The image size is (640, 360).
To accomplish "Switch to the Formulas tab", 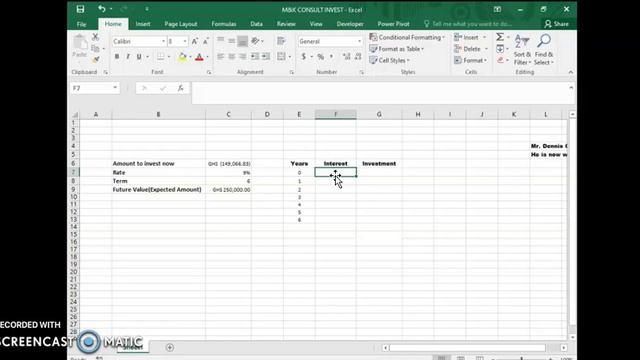I will tap(224, 24).
